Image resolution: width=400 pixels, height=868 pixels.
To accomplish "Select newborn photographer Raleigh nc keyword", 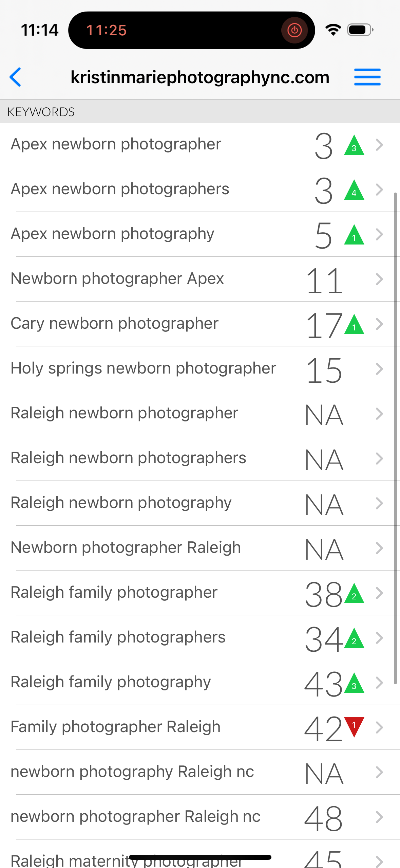I will click(x=135, y=817).
